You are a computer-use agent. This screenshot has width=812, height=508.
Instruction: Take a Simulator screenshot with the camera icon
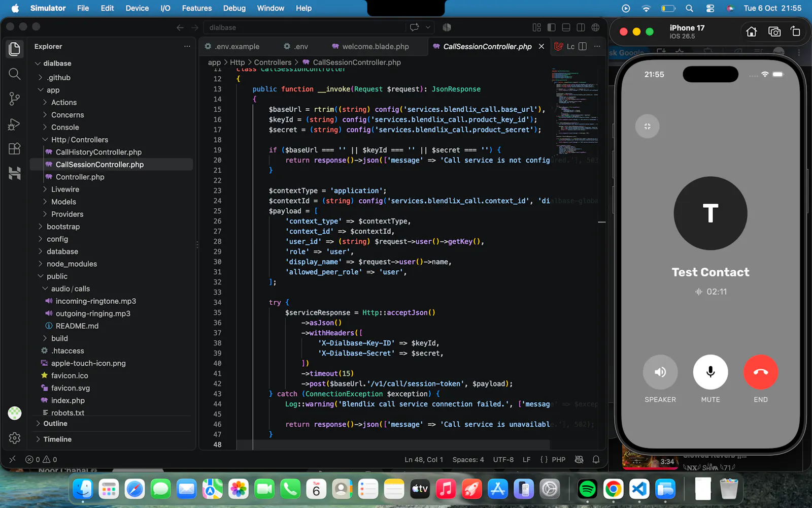point(774,31)
